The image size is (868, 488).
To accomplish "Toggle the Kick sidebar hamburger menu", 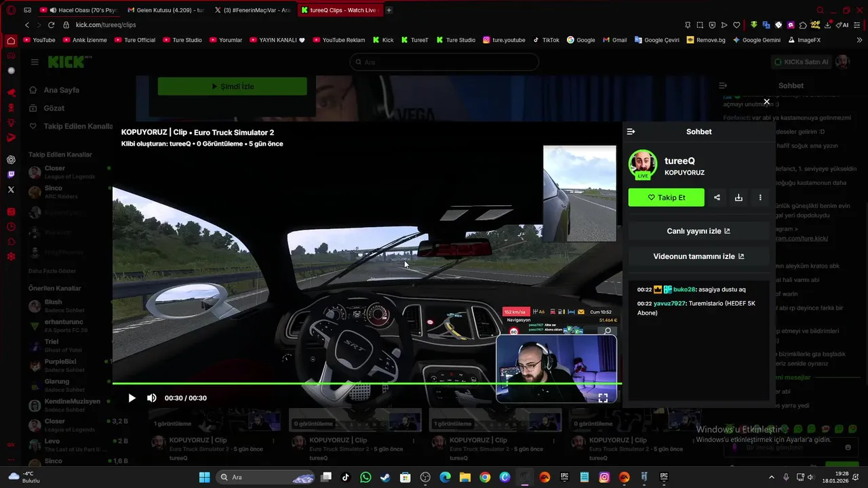I will (35, 62).
